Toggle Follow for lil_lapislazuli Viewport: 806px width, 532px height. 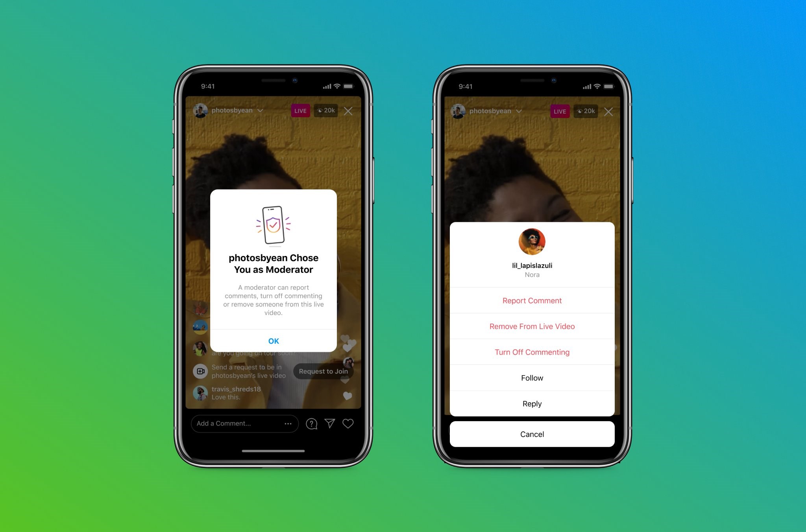click(x=531, y=377)
